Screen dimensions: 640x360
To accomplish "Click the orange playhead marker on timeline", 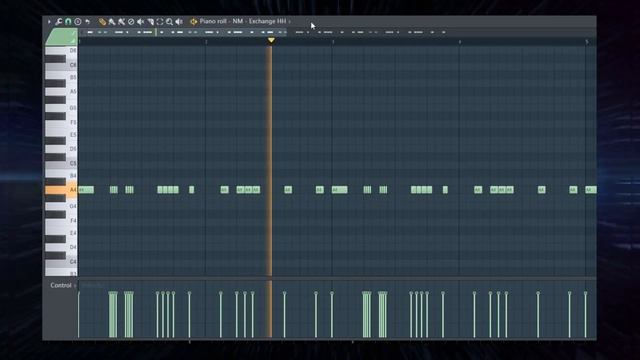I will (x=271, y=40).
